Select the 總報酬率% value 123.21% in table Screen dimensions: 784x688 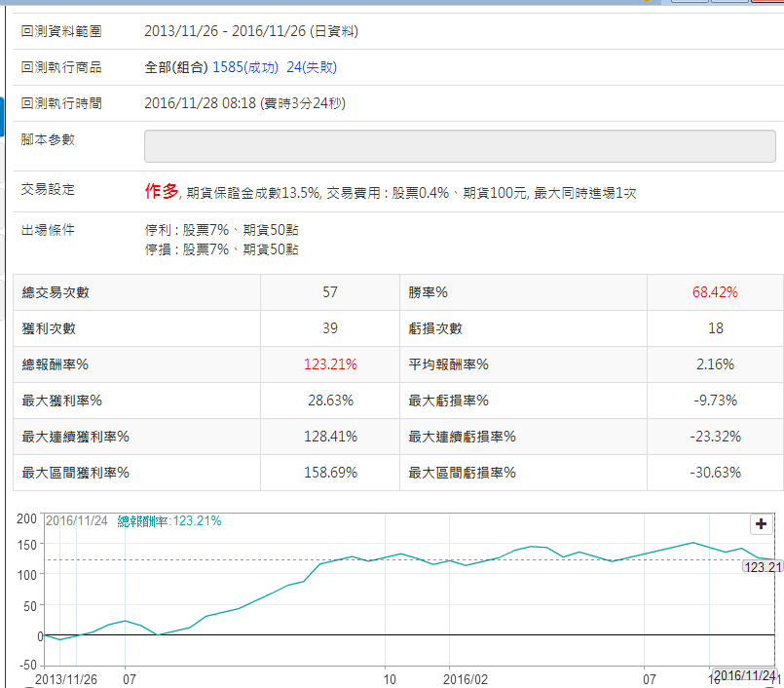(331, 364)
